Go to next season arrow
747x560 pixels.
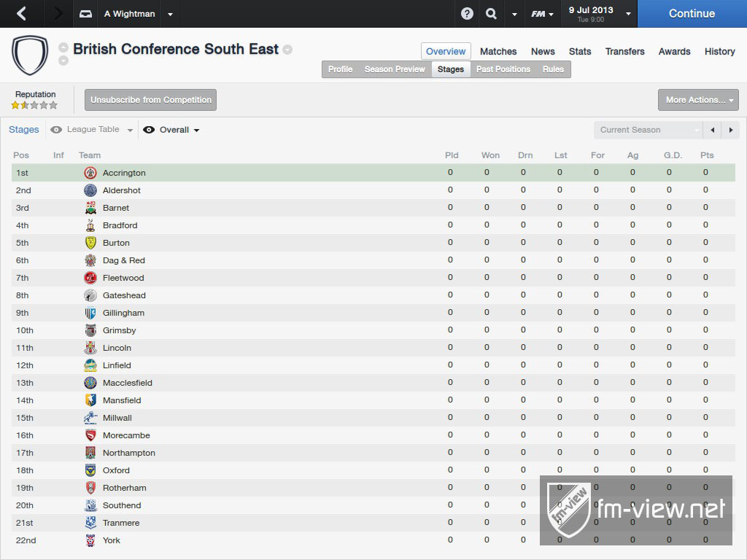(x=731, y=130)
